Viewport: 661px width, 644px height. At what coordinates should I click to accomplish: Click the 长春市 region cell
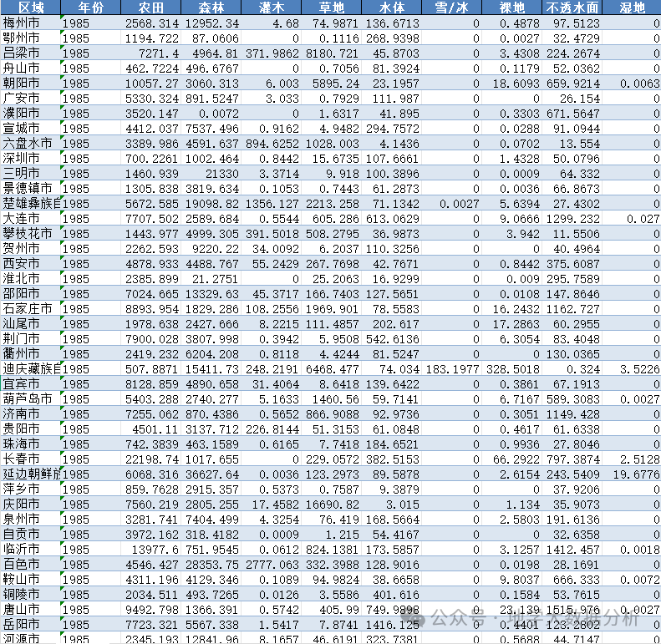click(x=31, y=459)
